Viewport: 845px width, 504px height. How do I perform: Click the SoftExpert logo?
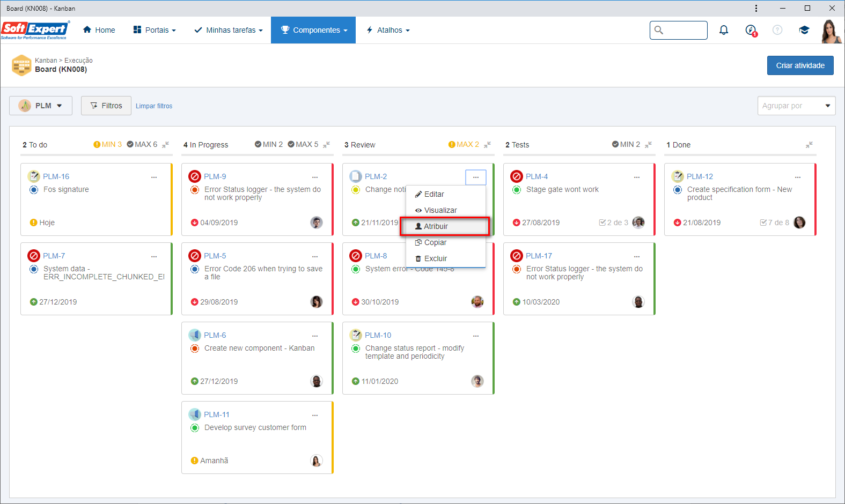(35, 30)
